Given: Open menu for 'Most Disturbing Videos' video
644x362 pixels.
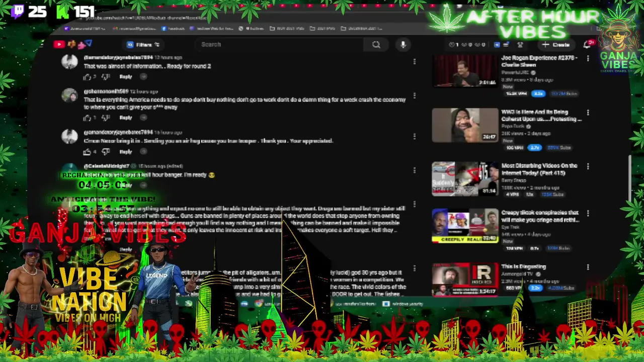Looking at the screenshot, I should [588, 166].
